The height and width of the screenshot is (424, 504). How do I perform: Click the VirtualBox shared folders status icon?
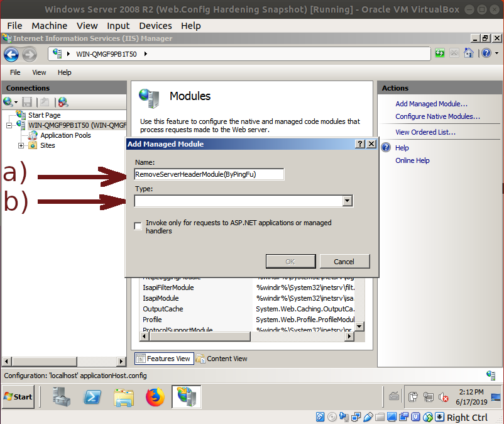tap(380, 417)
